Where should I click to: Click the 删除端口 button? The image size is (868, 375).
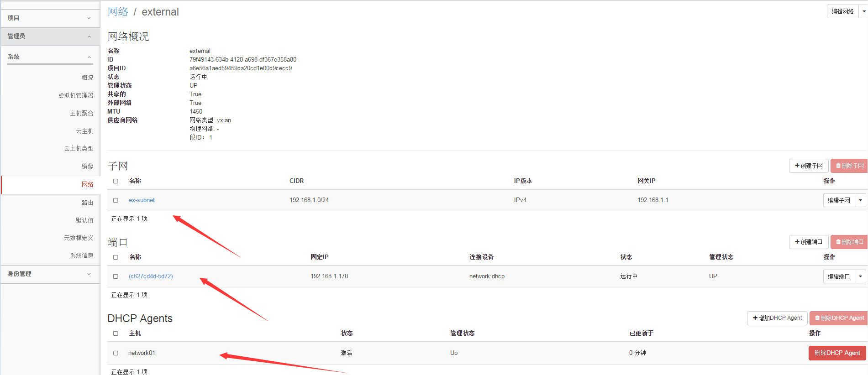pos(849,242)
